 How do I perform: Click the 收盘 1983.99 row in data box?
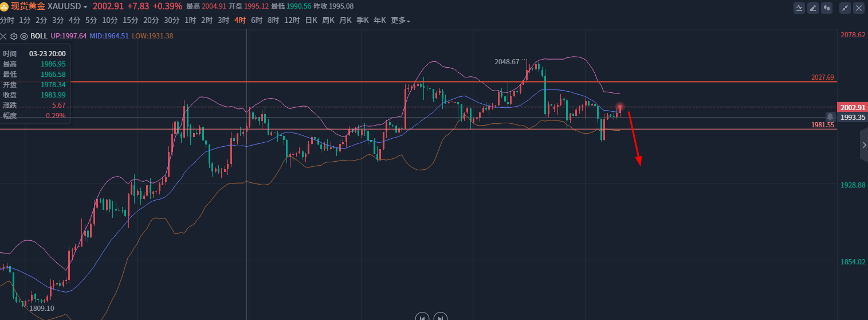[x=34, y=95]
